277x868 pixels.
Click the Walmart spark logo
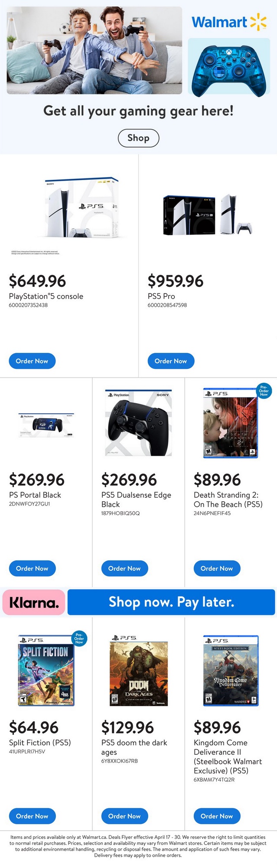[258, 22]
